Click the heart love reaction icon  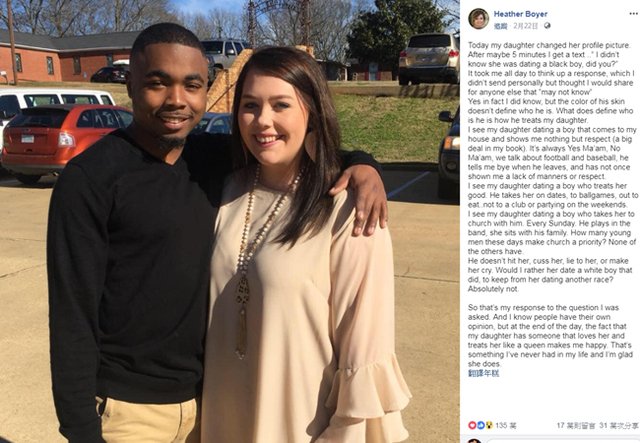[472, 425]
